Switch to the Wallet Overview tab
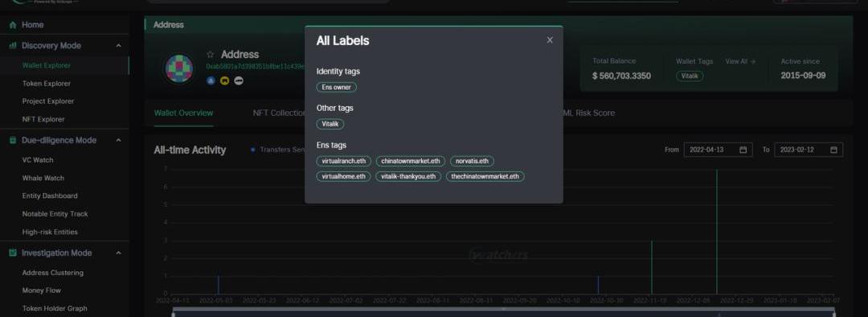 coord(183,113)
